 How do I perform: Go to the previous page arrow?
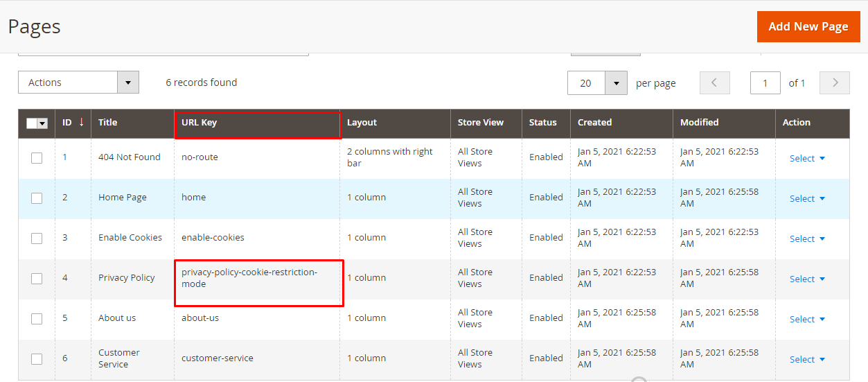pos(715,83)
